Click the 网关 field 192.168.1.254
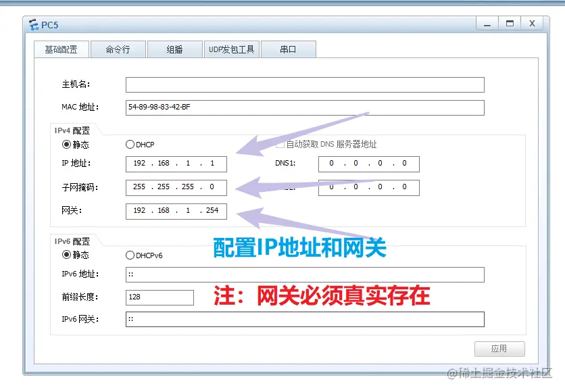Viewport: 565px width, 392px height. (176, 211)
